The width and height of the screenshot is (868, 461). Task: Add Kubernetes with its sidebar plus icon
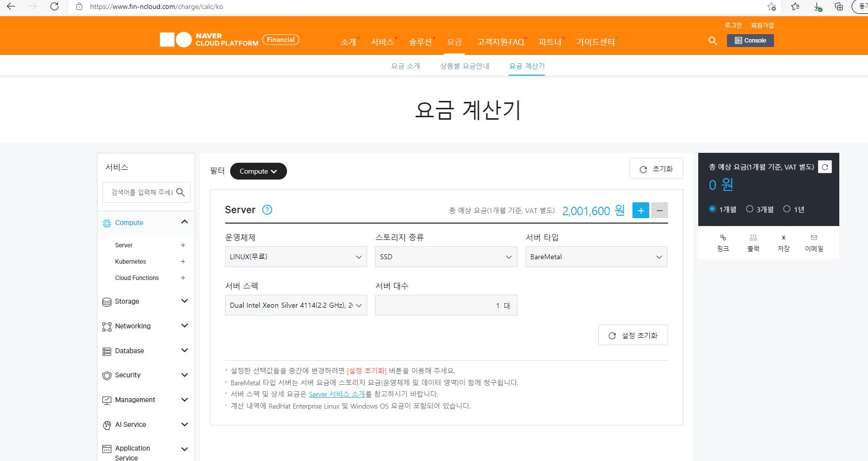point(183,262)
